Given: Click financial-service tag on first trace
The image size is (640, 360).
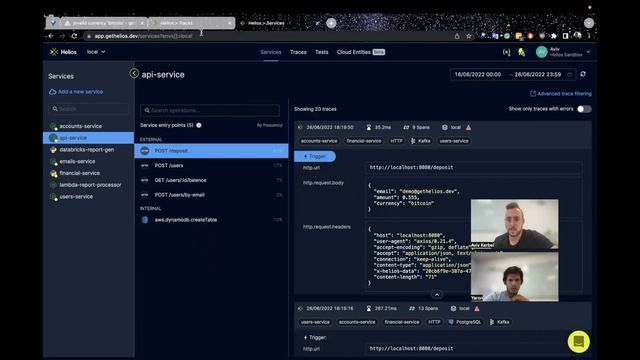Looking at the screenshot, I should click(x=364, y=141).
